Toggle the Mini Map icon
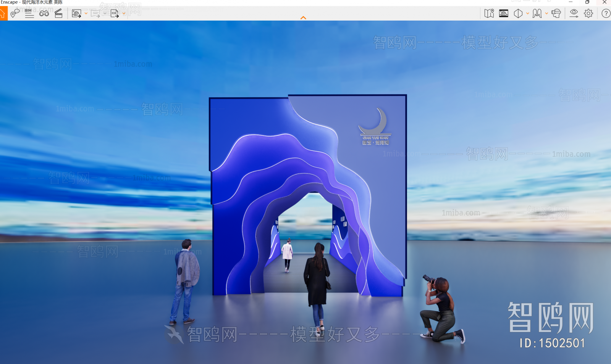611x364 pixels. (x=489, y=13)
